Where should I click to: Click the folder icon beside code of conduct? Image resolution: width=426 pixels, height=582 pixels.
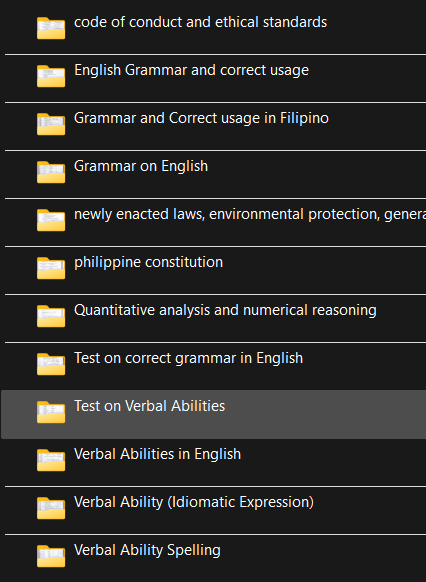[x=51, y=28]
